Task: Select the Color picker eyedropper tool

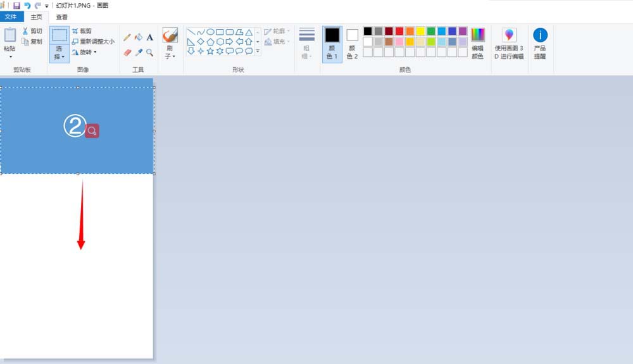Action: pos(139,53)
